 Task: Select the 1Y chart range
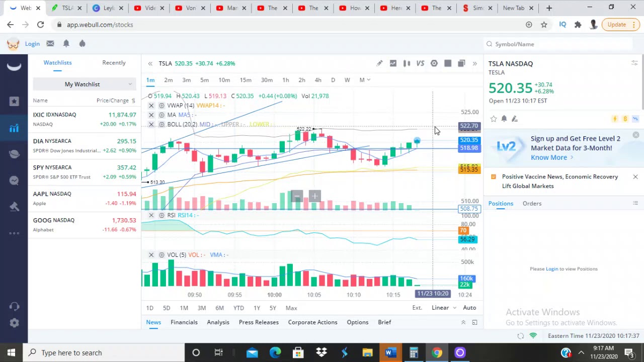[257, 308]
